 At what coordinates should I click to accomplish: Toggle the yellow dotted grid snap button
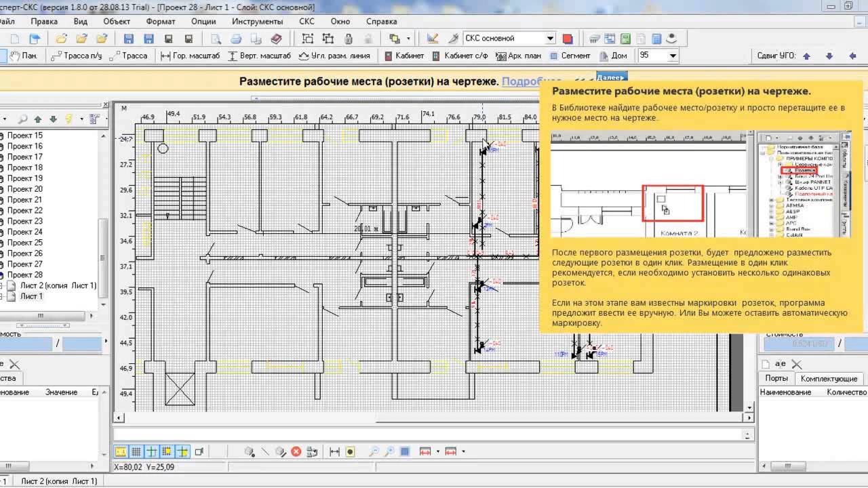pyautogui.click(x=167, y=451)
